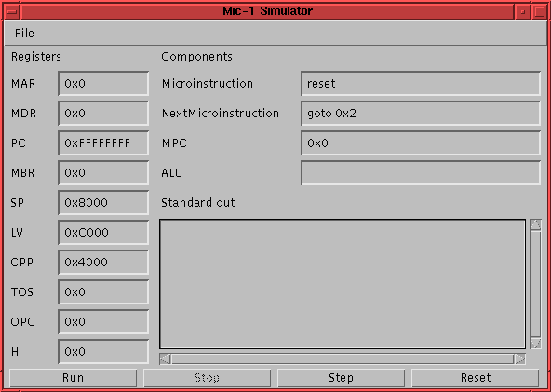Click the scroll up arrow of Standard out
Image resolution: width=551 pixels, height=392 pixels.
pyautogui.click(x=535, y=224)
